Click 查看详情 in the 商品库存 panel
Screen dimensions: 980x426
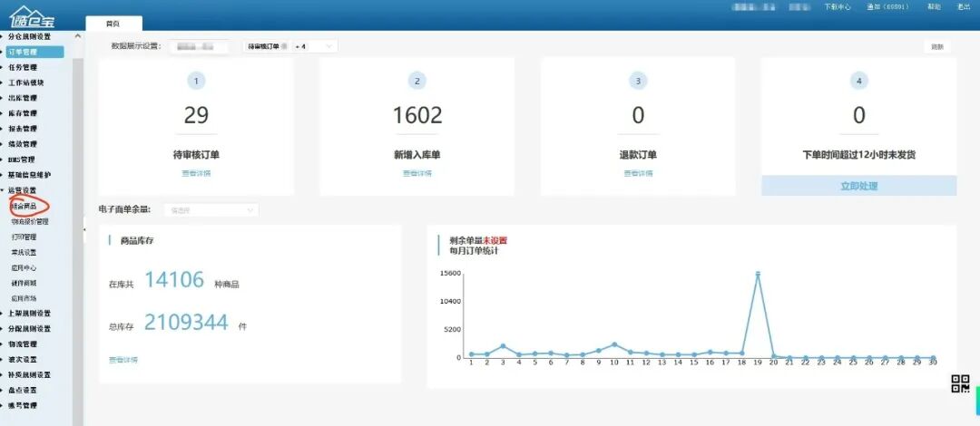click(x=123, y=360)
